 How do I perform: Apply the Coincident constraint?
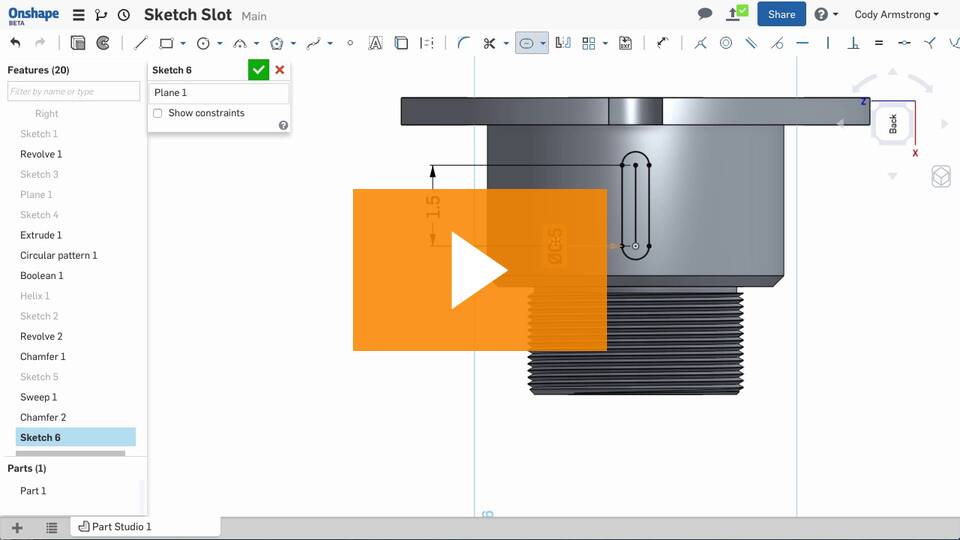700,43
